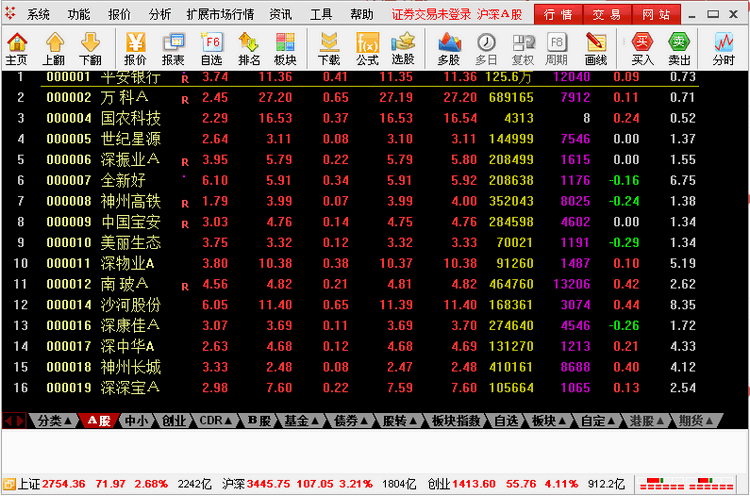
Task: Switch to the B股 tab
Action: [x=259, y=421]
